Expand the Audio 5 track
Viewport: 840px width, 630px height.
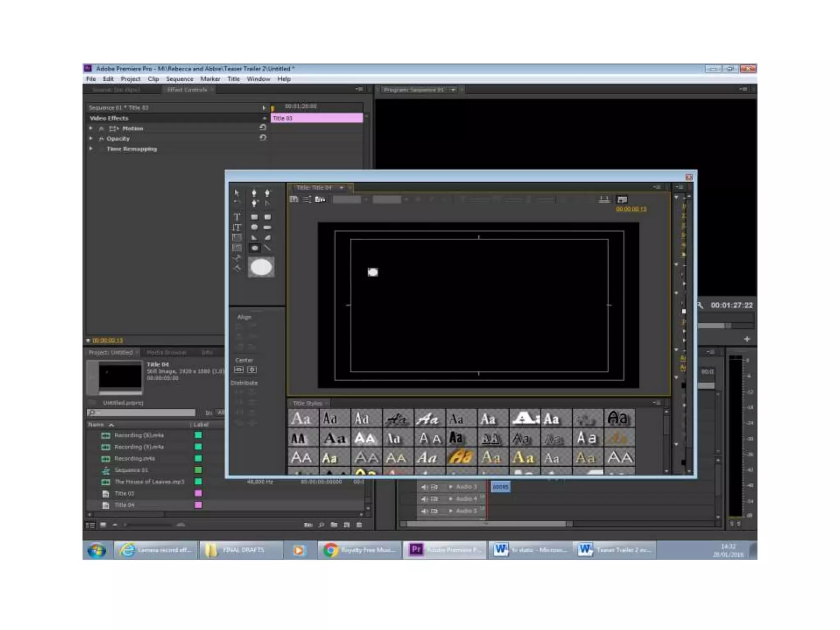(451, 511)
